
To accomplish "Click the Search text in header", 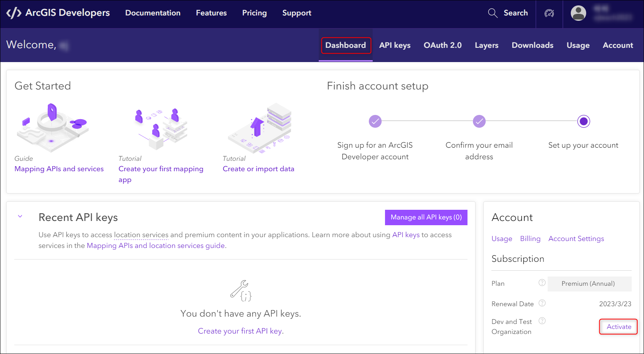I will coord(516,13).
